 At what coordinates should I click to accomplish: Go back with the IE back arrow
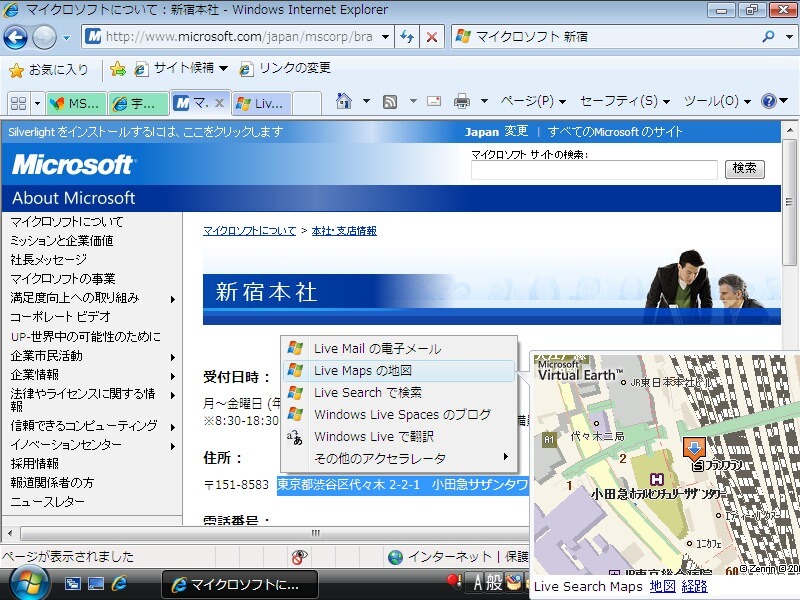(16, 37)
